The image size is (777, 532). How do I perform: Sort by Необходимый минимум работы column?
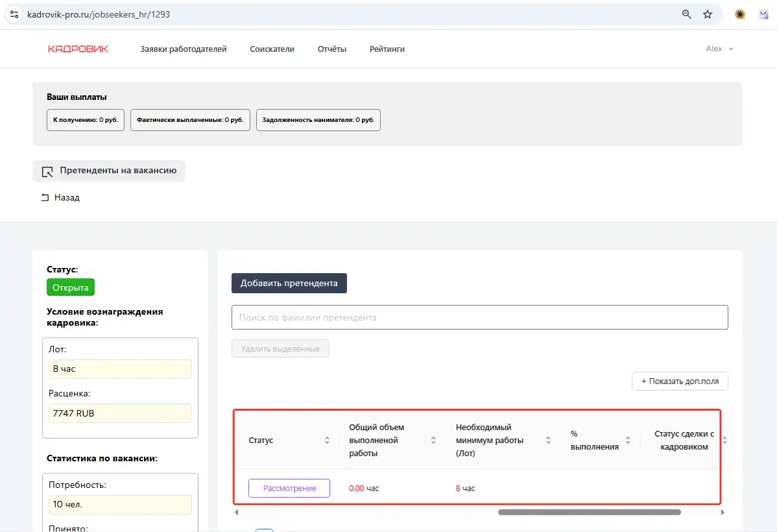(548, 440)
